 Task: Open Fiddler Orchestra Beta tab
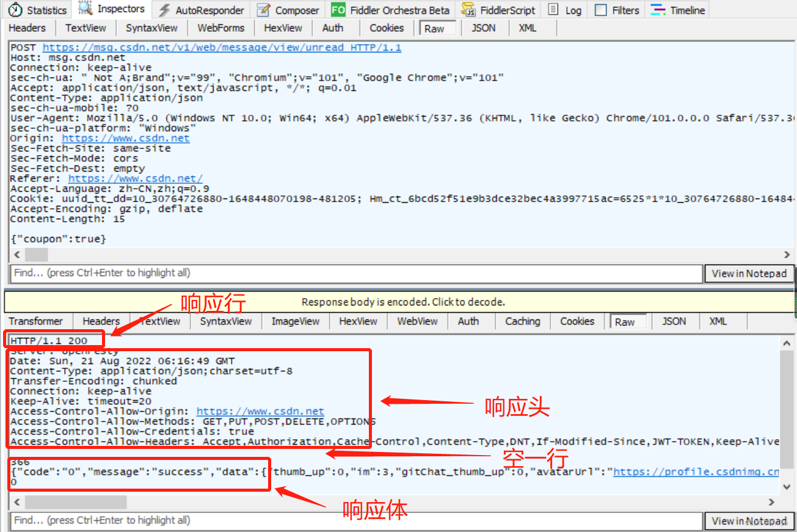(x=390, y=10)
